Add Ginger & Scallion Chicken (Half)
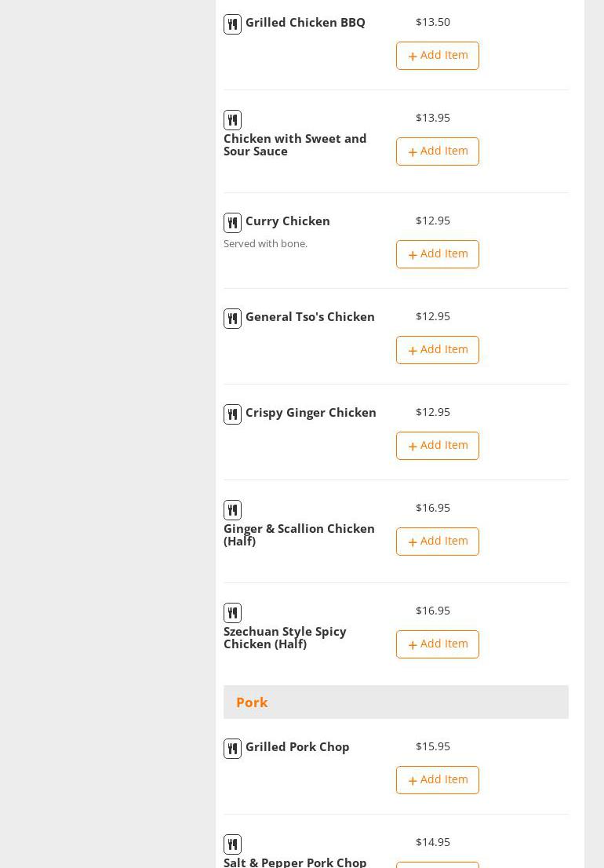Screen dimensions: 604x868 click(437, 542)
